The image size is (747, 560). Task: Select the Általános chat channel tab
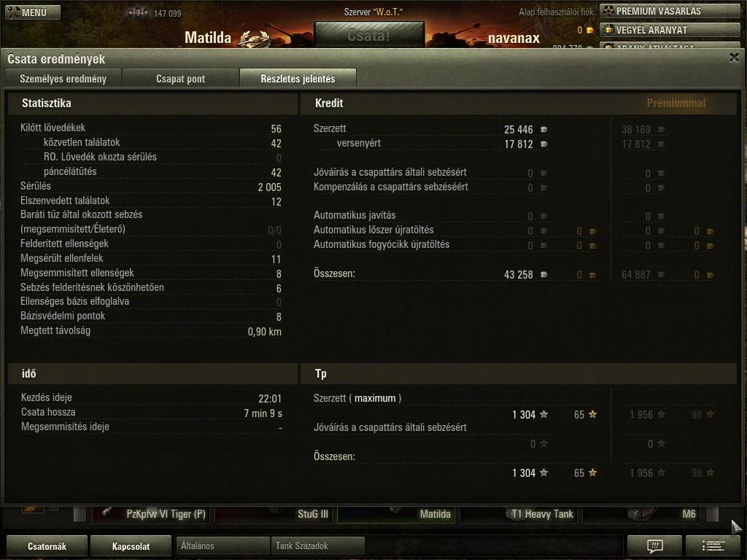point(222,545)
